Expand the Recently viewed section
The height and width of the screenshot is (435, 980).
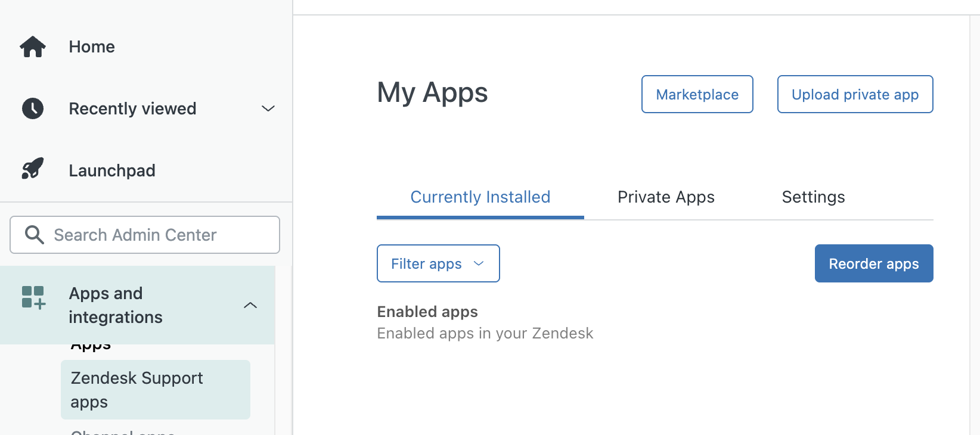point(268,108)
